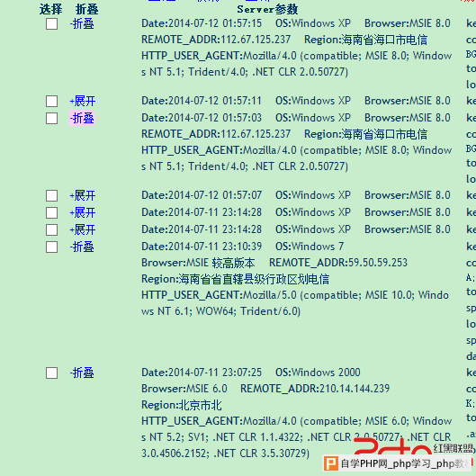
Task: Click the 折叠 column header
Action: pos(86,9)
